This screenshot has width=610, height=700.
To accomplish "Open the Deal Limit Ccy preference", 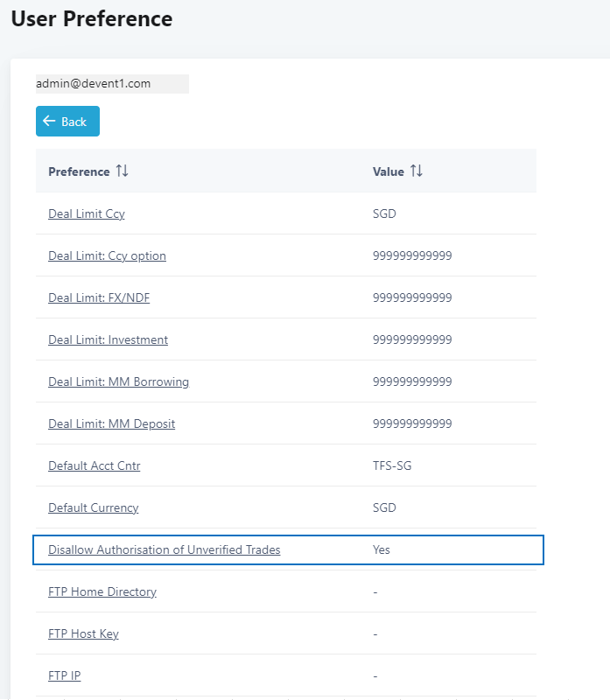I will pos(87,213).
